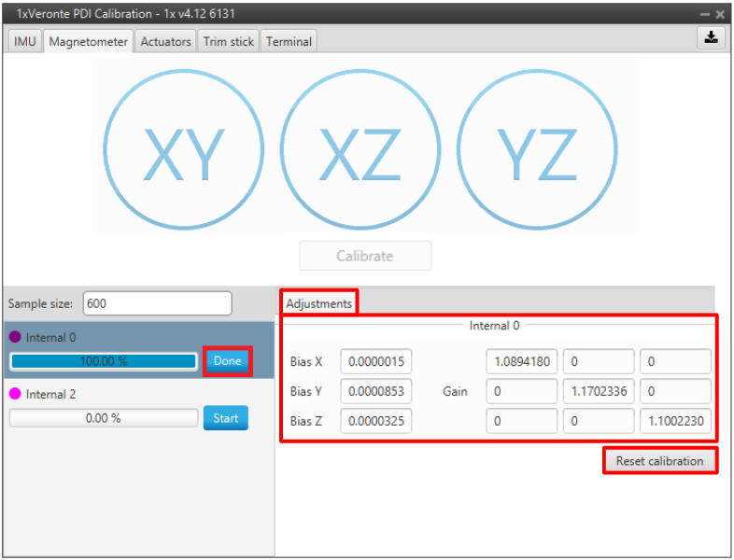The width and height of the screenshot is (734, 560).
Task: Click the gain field showing 1.1702336
Action: (598, 391)
